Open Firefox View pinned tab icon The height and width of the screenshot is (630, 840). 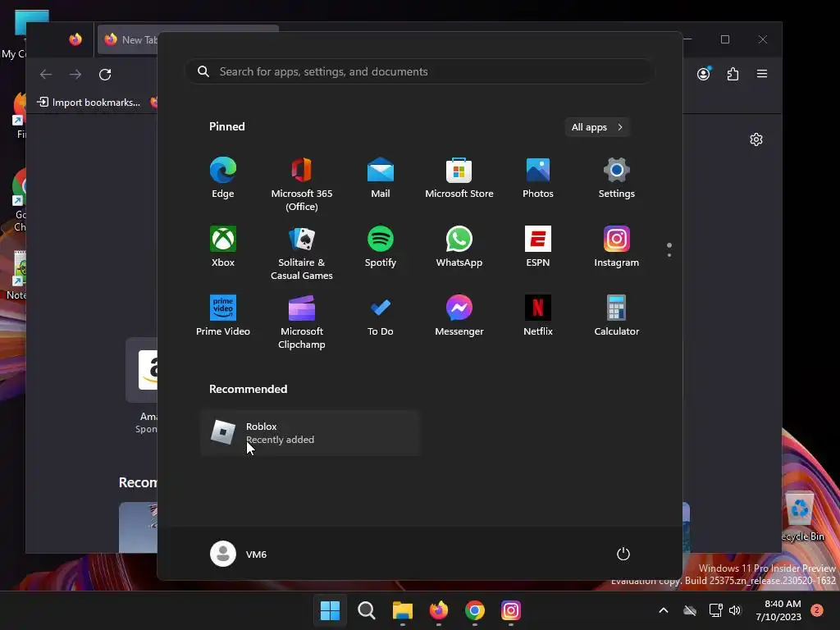[75, 39]
